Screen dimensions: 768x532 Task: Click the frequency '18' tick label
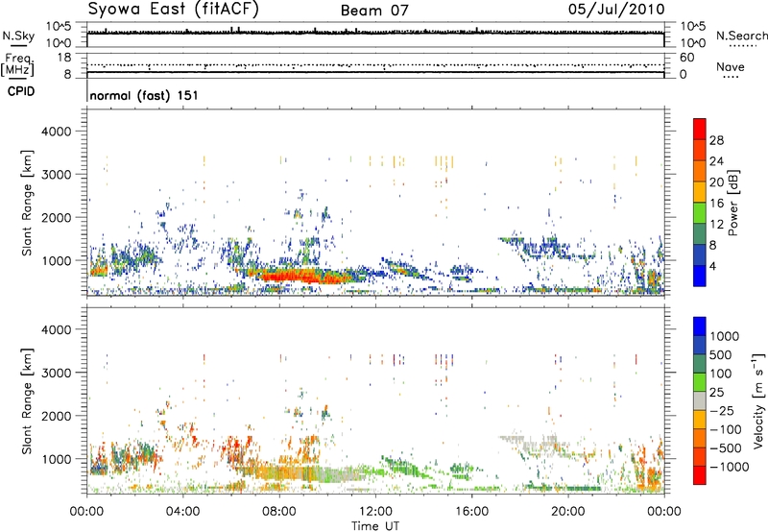coord(64,58)
